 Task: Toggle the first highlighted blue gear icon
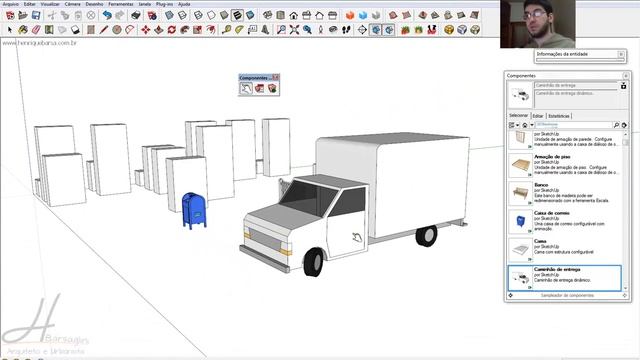[x=376, y=30]
